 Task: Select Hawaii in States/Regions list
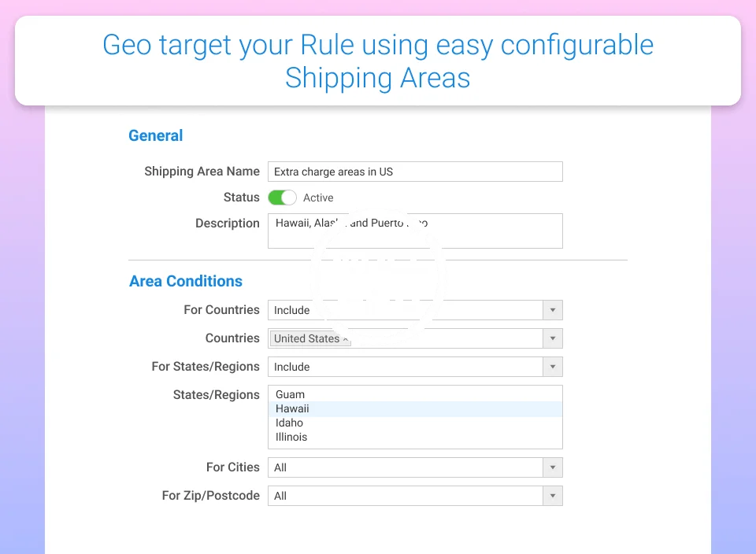coord(292,408)
